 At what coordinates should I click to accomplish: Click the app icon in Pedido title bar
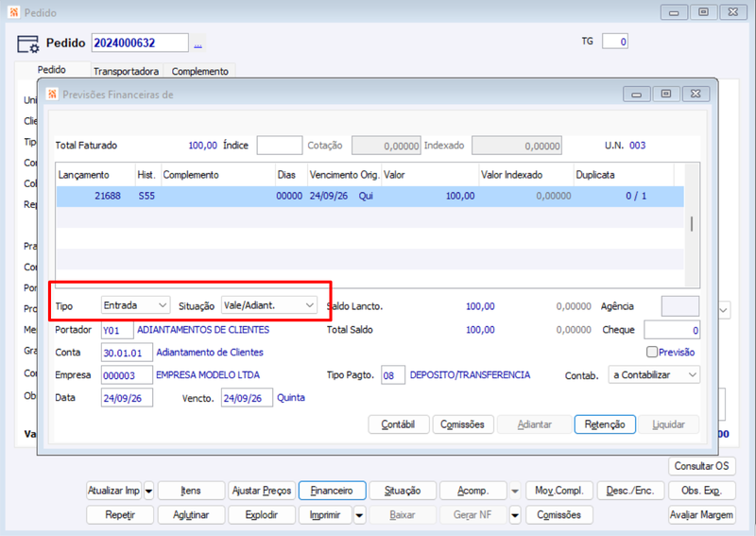[x=14, y=12]
